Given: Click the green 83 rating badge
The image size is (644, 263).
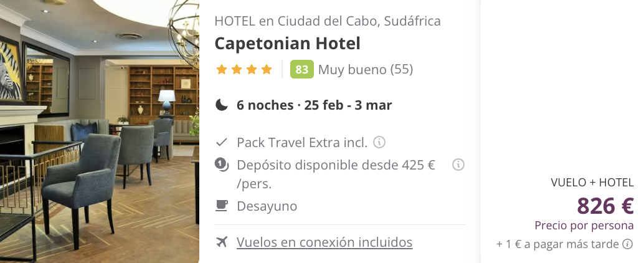Looking at the screenshot, I should [302, 69].
